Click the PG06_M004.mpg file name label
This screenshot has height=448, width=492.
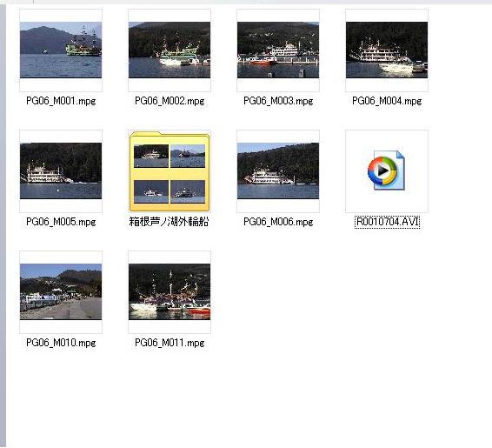point(387,101)
